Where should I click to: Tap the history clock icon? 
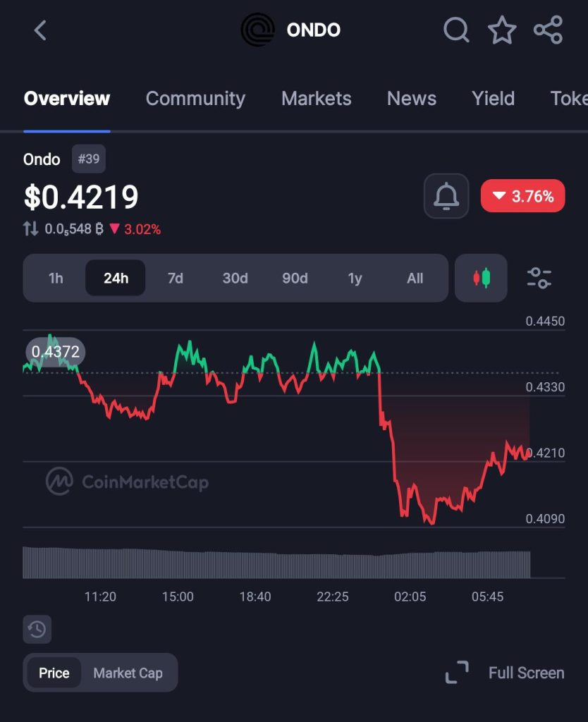coord(37,629)
